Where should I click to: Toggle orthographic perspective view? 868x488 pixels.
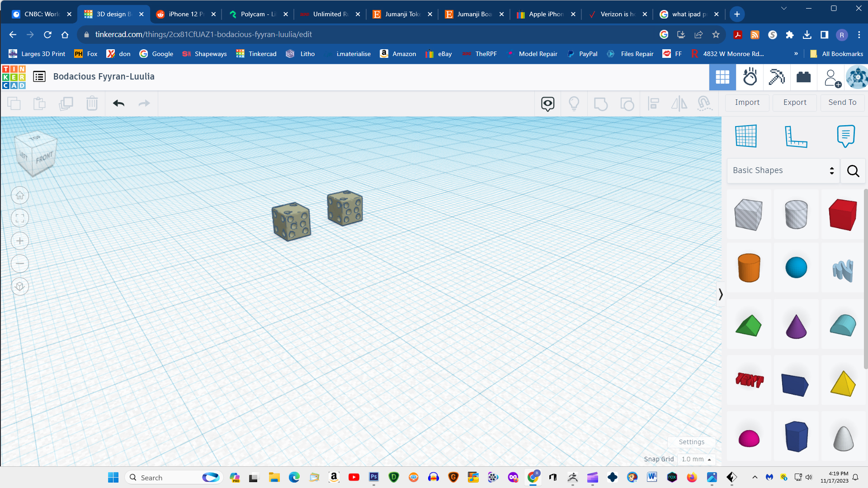[20, 286]
